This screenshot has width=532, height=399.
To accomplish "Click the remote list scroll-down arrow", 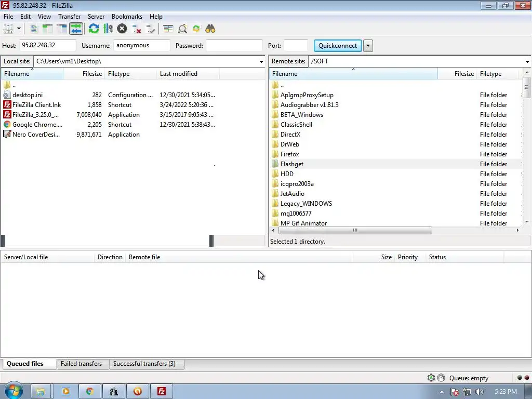I will 527,222.
